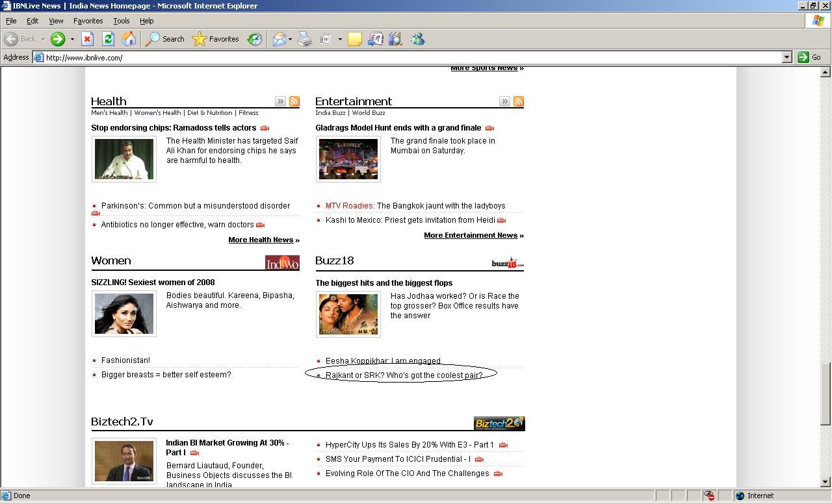Open the Search pane in toolbar

[165, 39]
